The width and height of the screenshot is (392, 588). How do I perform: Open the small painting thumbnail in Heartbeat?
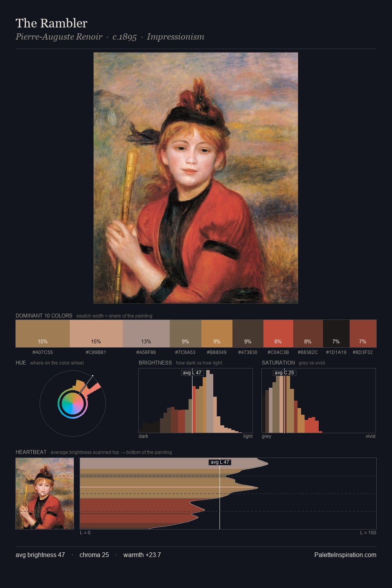pos(45,494)
